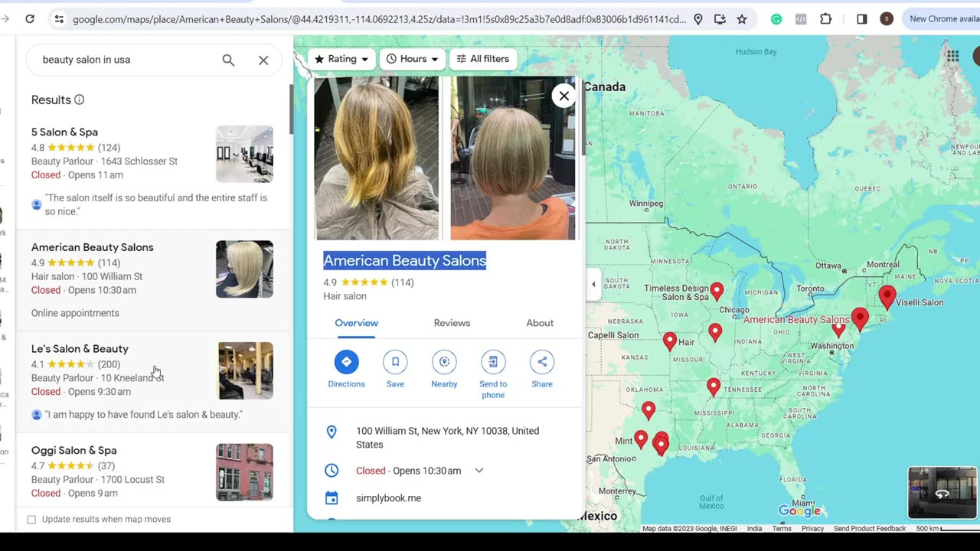
Task: Click Oggi Salon & Spa thumbnail
Action: [244, 472]
